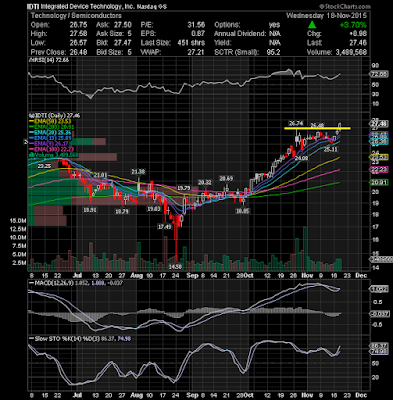The image size is (393, 400).
Task: Click the yellow 23.53 EMA tag on axis
Action: click(379, 157)
